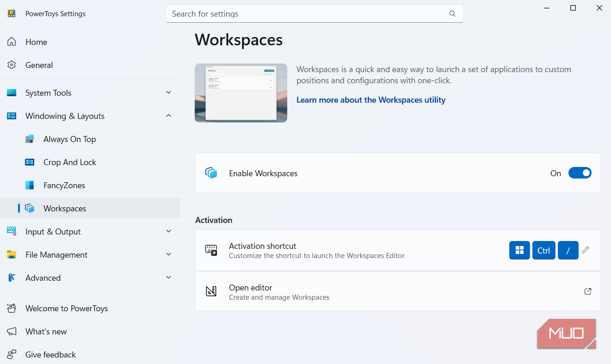Click the Workspaces preview thumbnail image
The image size is (611, 364).
pyautogui.click(x=241, y=93)
